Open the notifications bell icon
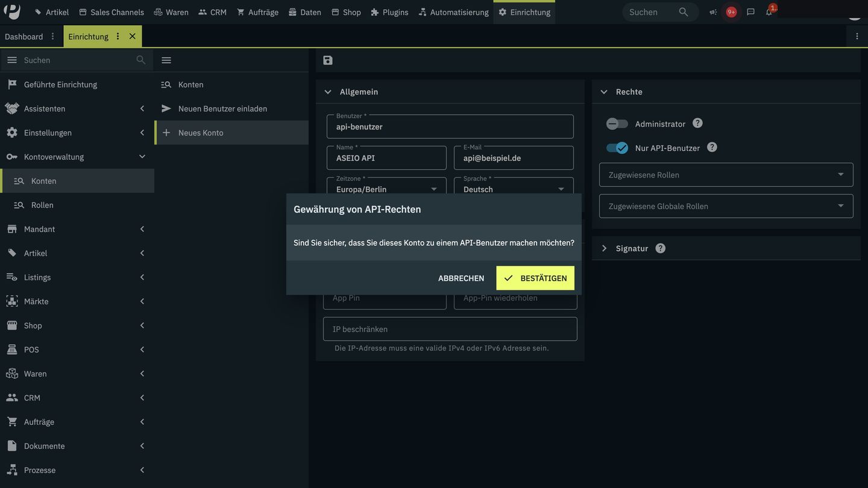This screenshot has width=868, height=488. pos(769,12)
